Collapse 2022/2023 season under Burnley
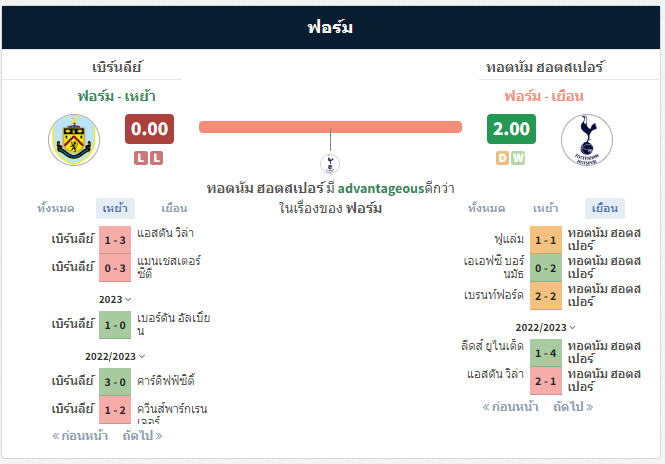 pos(115,356)
